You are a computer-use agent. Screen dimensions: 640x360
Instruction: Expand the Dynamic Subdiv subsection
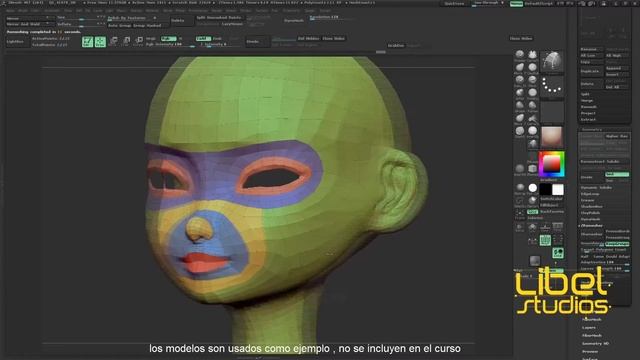pos(596,187)
